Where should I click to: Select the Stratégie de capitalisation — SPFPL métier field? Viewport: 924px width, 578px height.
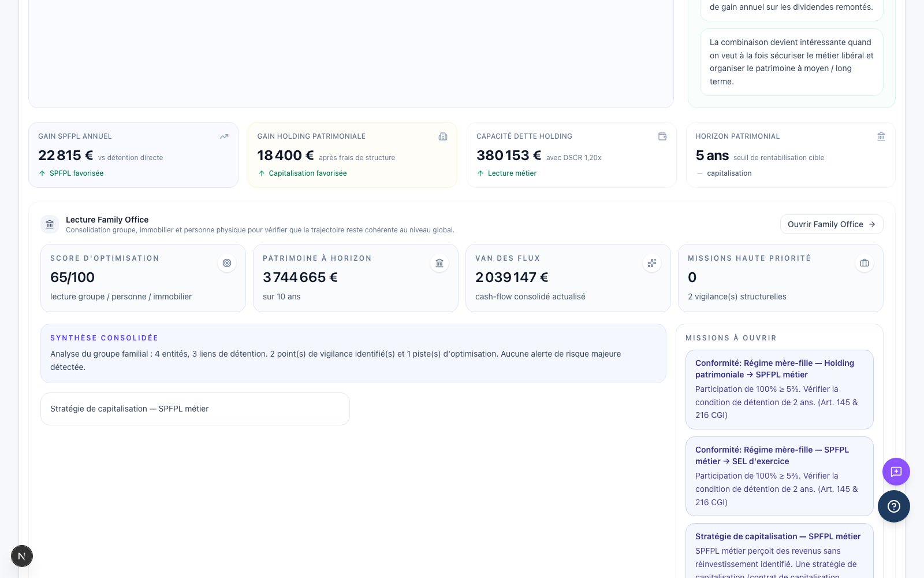[195, 409]
